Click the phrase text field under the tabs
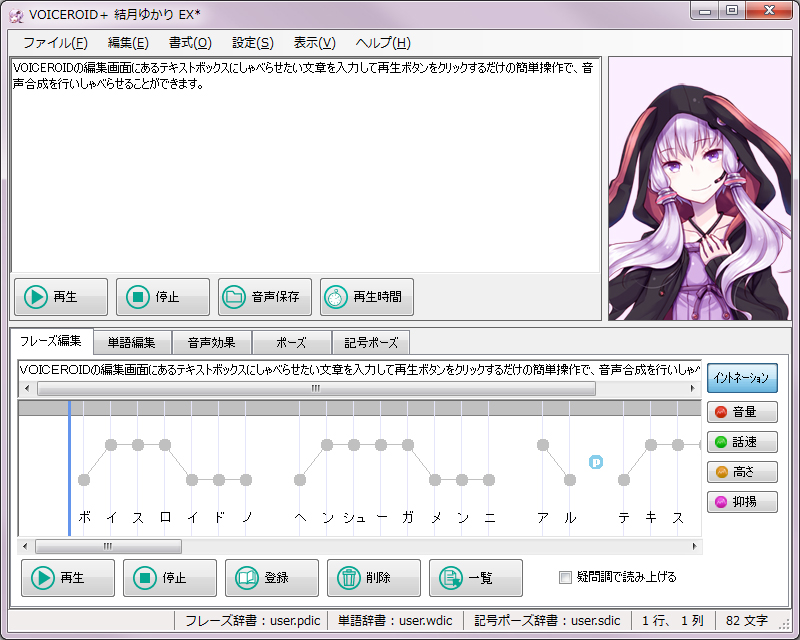This screenshot has width=800, height=640. click(360, 370)
